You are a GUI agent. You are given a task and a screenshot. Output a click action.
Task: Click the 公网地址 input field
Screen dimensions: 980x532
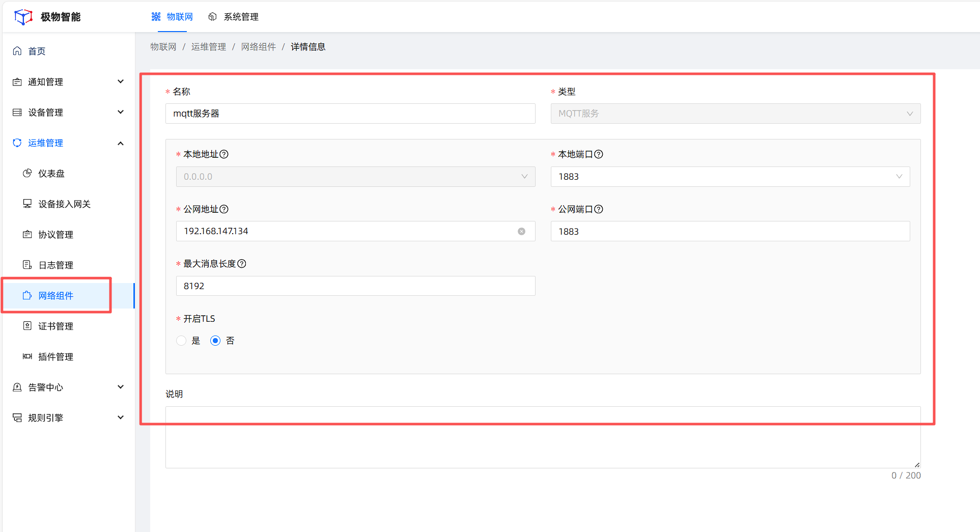(x=355, y=231)
